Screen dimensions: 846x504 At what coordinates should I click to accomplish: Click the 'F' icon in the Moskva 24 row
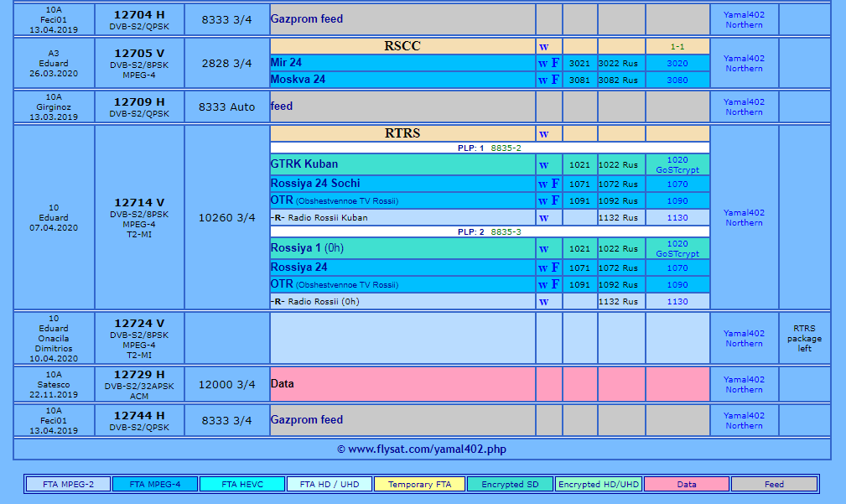coord(555,80)
